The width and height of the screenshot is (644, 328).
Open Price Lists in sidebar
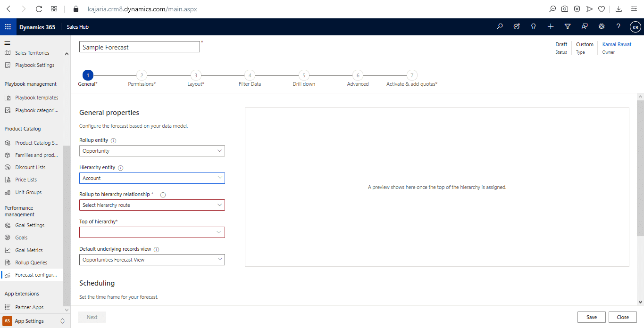click(x=26, y=180)
